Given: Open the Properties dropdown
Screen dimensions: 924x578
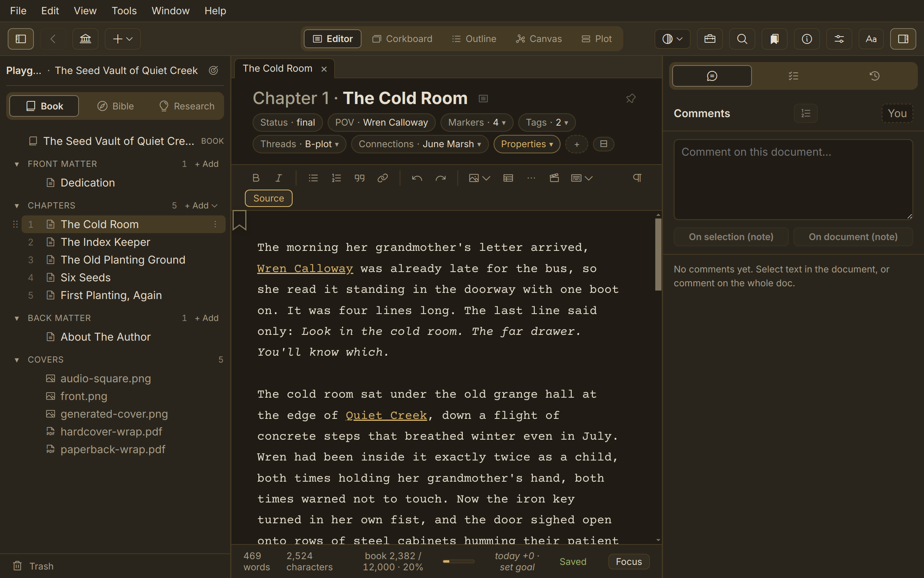Looking at the screenshot, I should click(527, 144).
